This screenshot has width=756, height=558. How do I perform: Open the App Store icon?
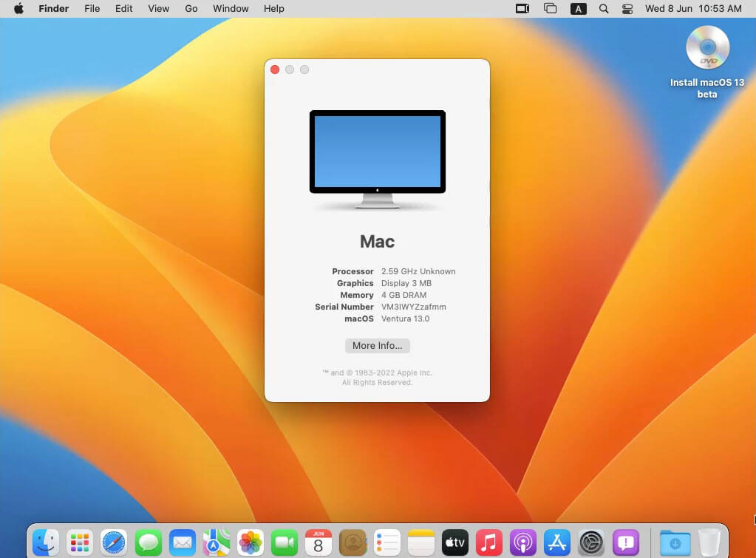click(x=557, y=542)
